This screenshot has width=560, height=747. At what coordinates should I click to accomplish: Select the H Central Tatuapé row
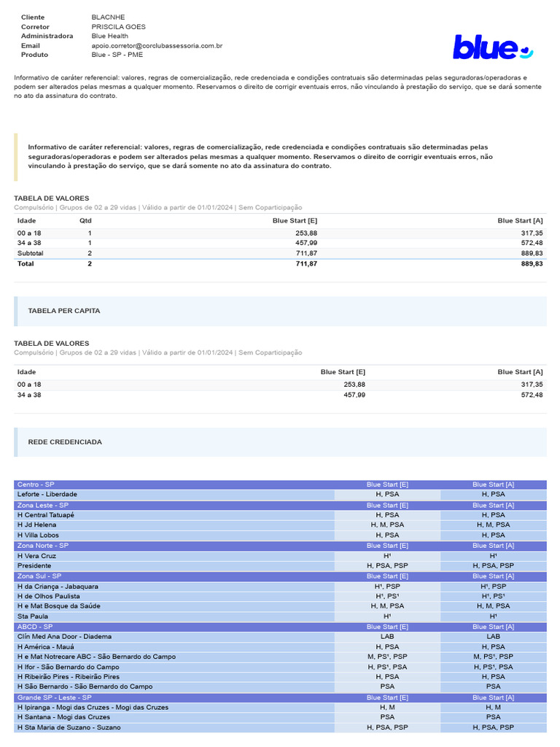pyautogui.click(x=280, y=515)
